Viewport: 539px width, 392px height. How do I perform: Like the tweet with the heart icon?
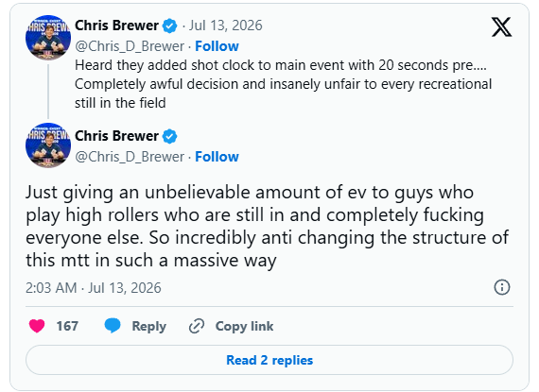click(x=37, y=326)
